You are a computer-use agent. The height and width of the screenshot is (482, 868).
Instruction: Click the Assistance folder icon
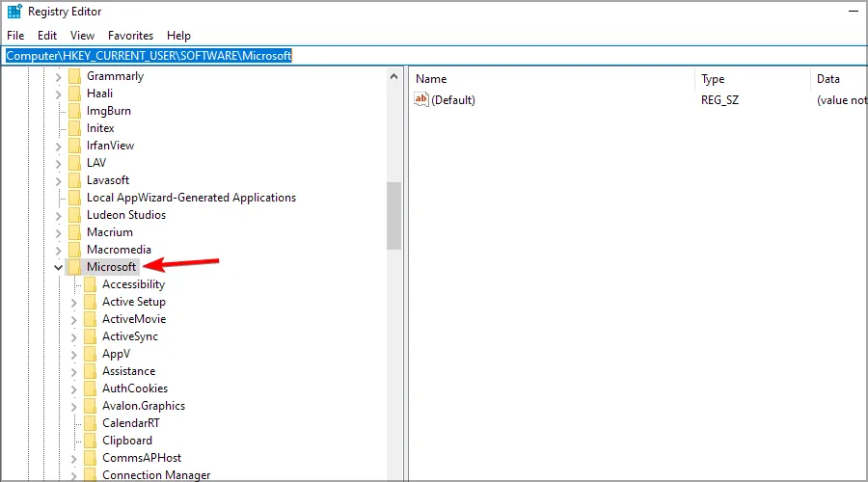pyautogui.click(x=91, y=371)
